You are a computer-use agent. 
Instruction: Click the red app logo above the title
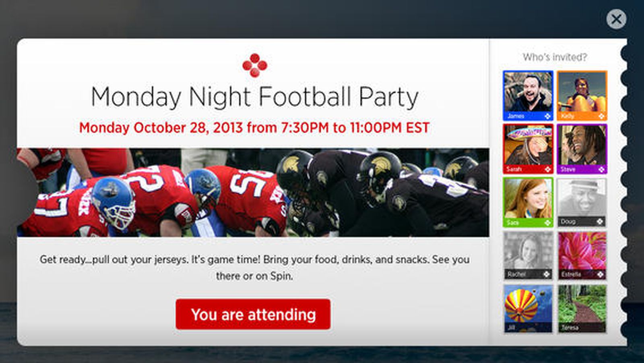[x=254, y=66]
